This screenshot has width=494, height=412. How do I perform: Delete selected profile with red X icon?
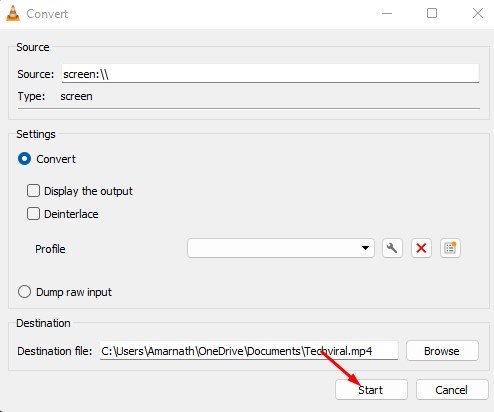421,248
